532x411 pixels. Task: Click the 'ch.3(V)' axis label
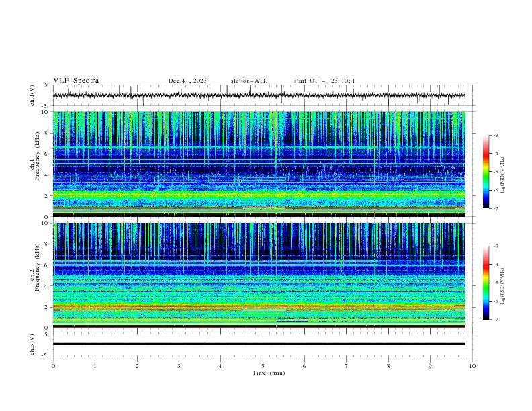(x=32, y=345)
